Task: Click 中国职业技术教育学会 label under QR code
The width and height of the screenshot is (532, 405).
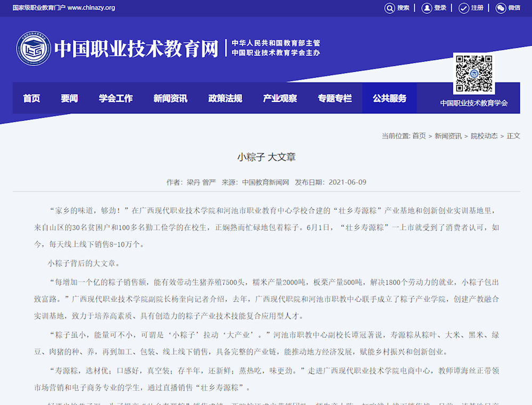Action: click(473, 103)
